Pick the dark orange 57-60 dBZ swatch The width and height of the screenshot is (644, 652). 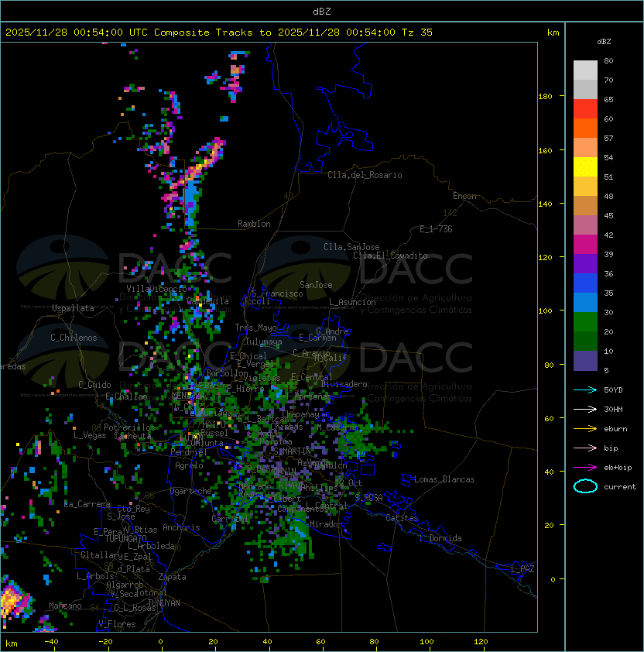585,128
